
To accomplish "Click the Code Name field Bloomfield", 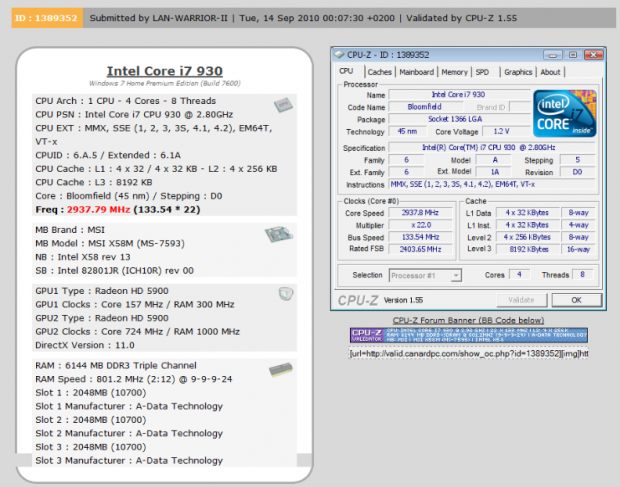I will (425, 107).
